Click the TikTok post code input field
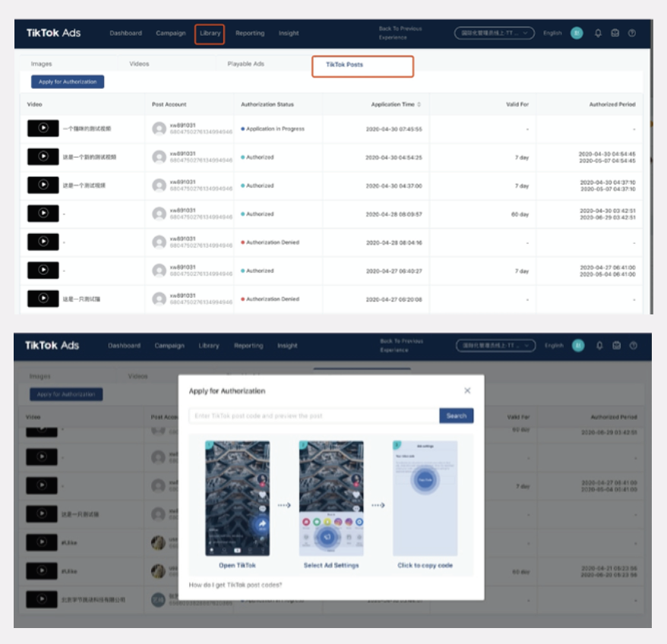The width and height of the screenshot is (667, 644). click(314, 415)
